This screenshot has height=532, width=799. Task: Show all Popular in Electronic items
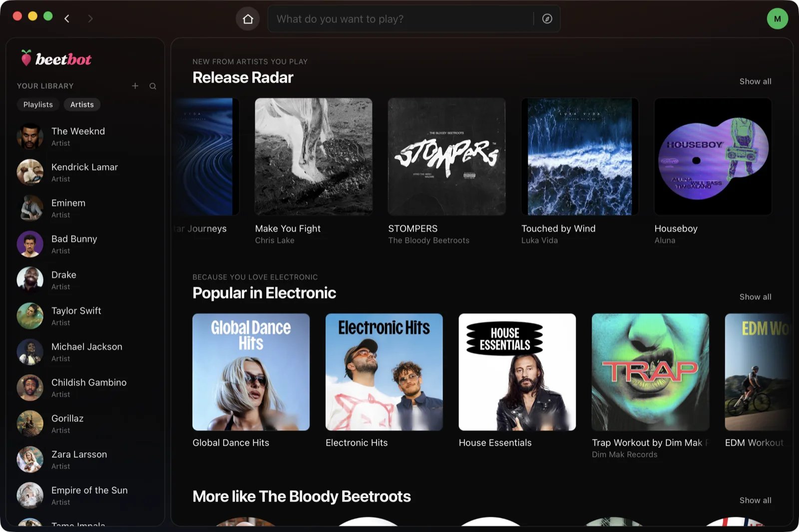[x=755, y=297]
